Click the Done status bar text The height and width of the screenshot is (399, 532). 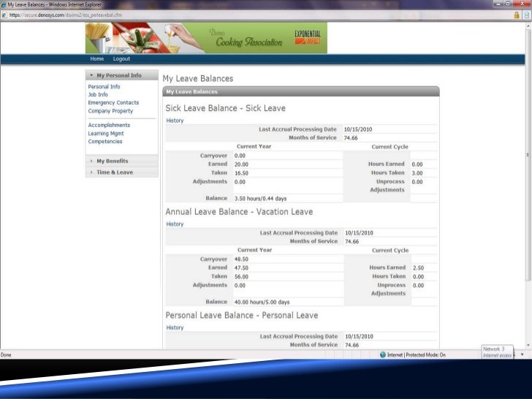point(6,355)
